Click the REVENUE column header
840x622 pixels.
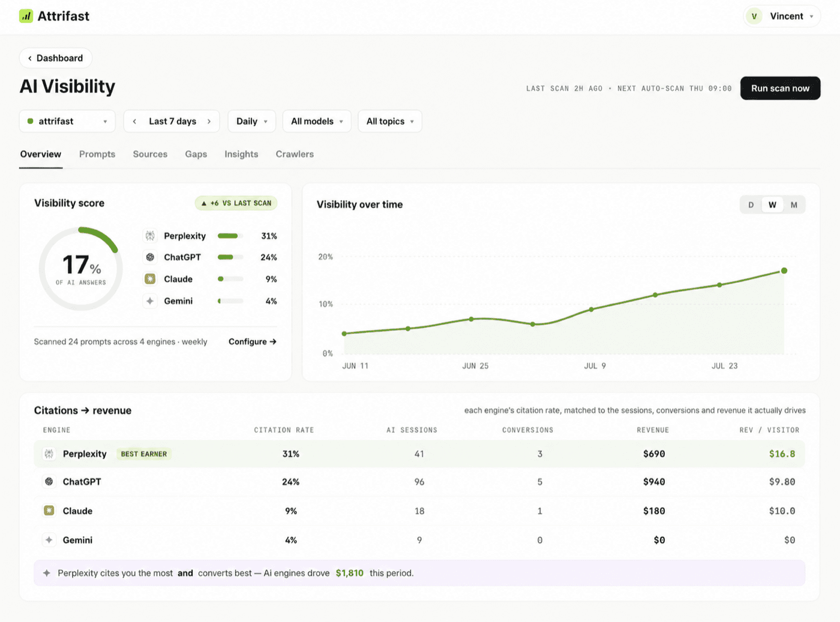[x=653, y=430]
